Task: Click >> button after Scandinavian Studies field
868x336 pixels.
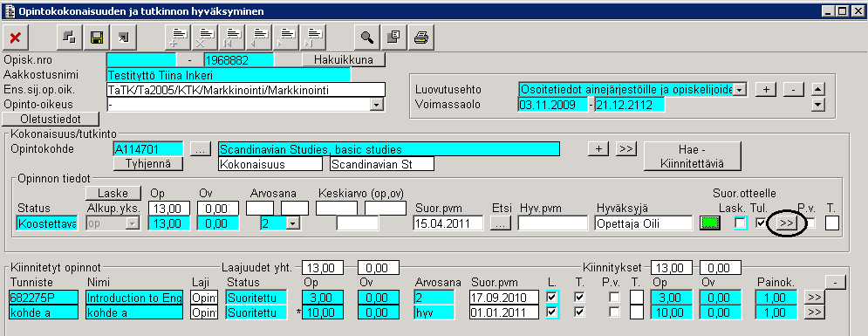Action: click(625, 149)
